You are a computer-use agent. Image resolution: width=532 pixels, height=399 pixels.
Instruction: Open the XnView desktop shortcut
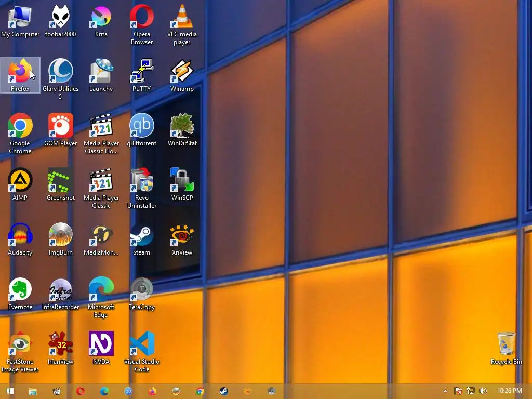(182, 239)
